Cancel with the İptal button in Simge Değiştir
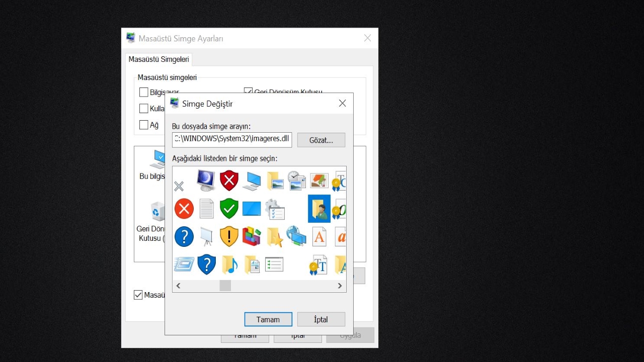644x362 pixels. tap(321, 319)
